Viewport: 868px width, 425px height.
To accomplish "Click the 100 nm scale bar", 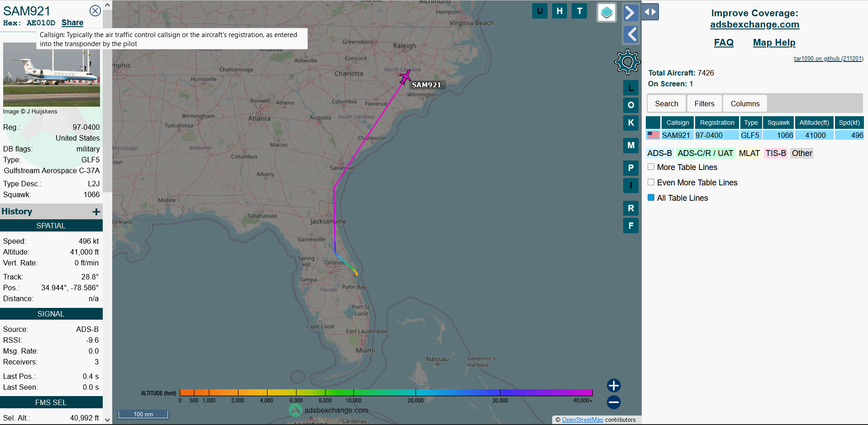I will [x=143, y=414].
